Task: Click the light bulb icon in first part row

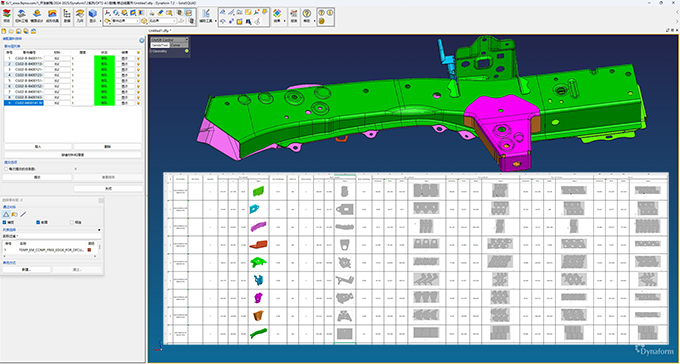Action: click(x=138, y=58)
